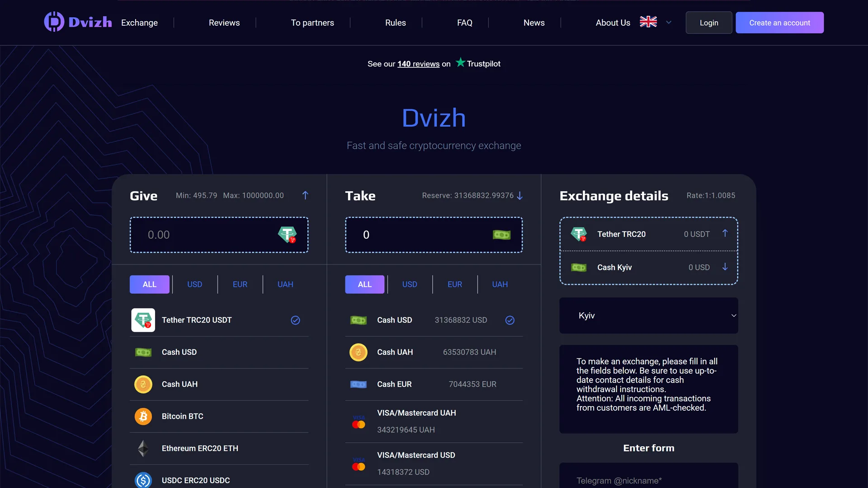
Task: Click the Cash UAH coin icon in Take list
Action: 359,352
